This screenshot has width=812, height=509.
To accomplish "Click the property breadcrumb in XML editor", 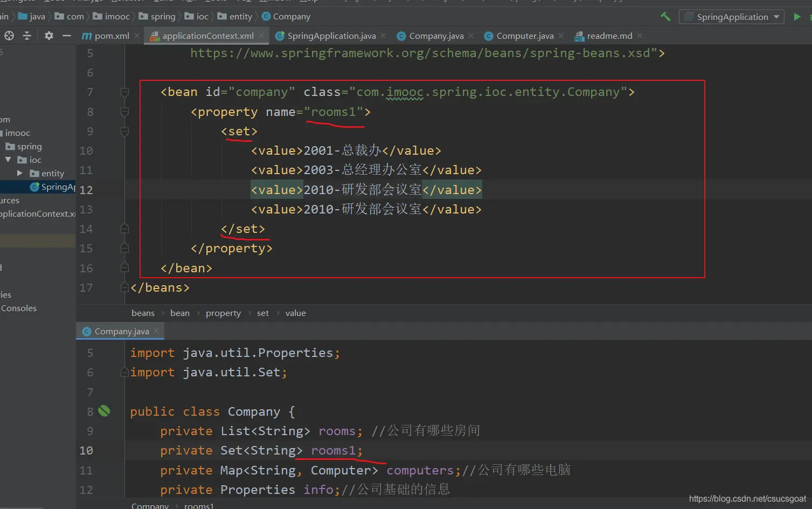I will [x=223, y=313].
